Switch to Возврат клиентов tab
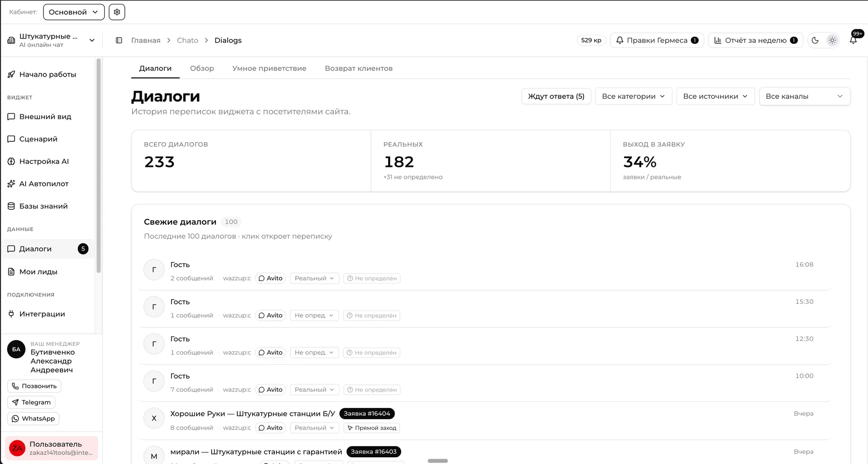The width and height of the screenshot is (868, 464). (359, 68)
